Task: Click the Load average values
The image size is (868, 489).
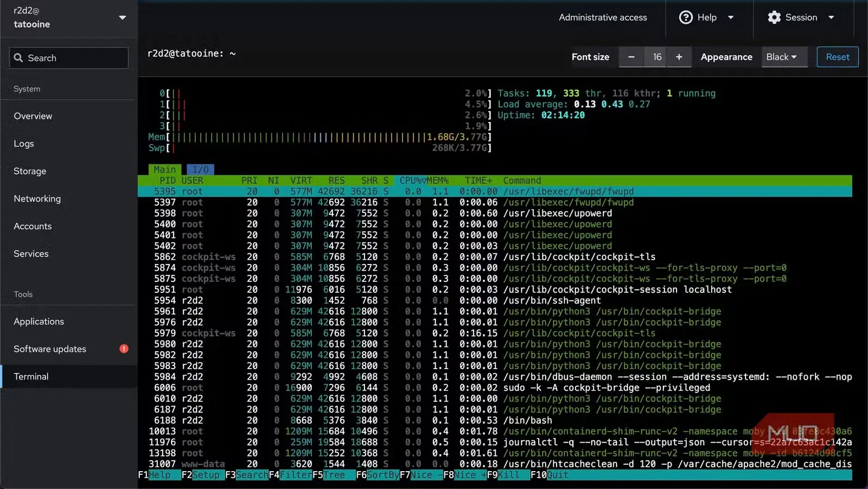Action: coord(612,104)
